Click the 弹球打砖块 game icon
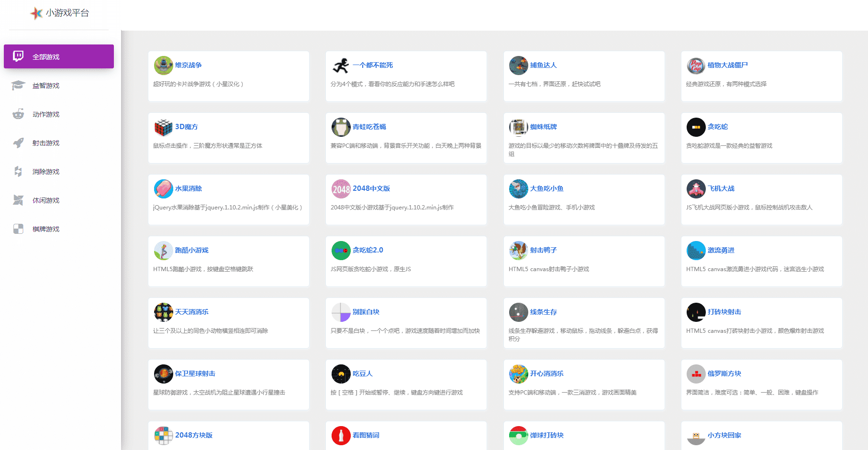 [x=519, y=436]
